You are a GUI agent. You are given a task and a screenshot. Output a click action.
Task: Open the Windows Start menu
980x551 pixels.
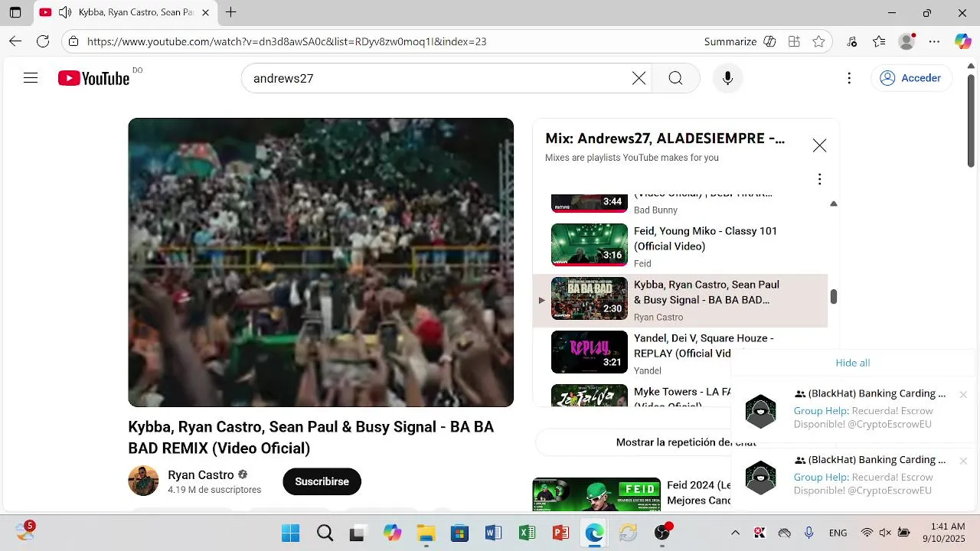[x=291, y=533]
